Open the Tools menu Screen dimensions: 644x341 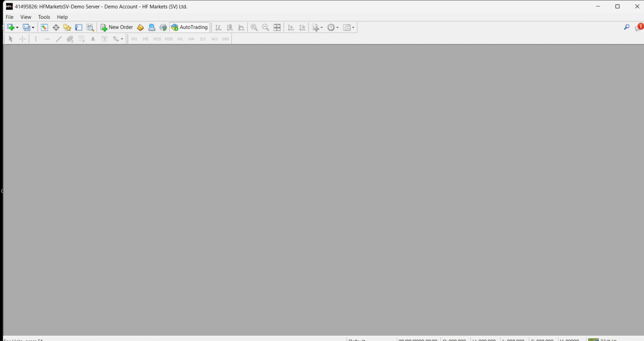(44, 17)
